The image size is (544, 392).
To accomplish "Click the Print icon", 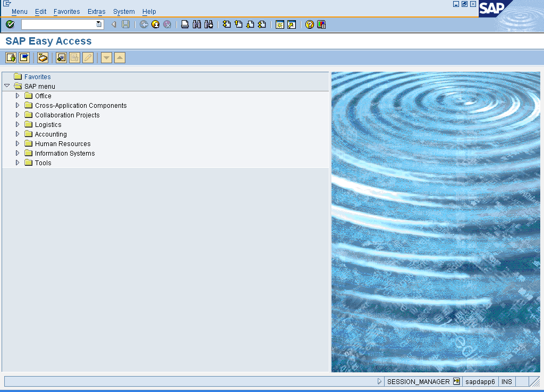I will 185,24.
